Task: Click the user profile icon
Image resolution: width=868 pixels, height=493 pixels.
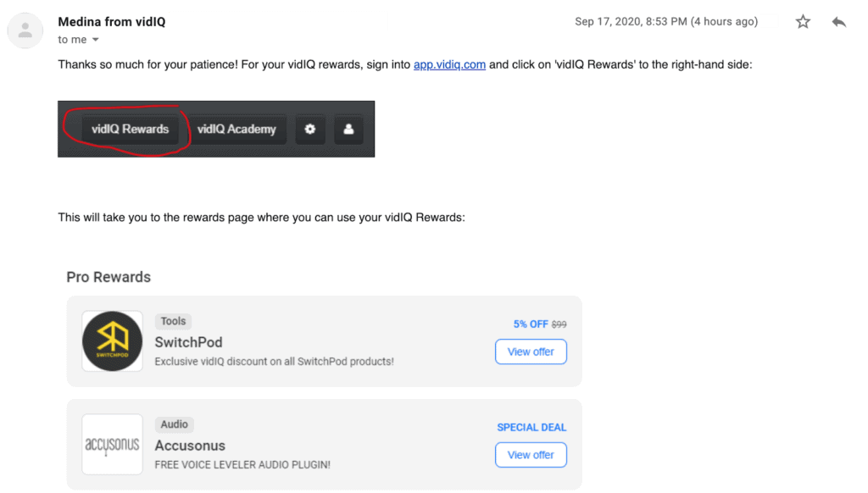Action: pyautogui.click(x=348, y=130)
